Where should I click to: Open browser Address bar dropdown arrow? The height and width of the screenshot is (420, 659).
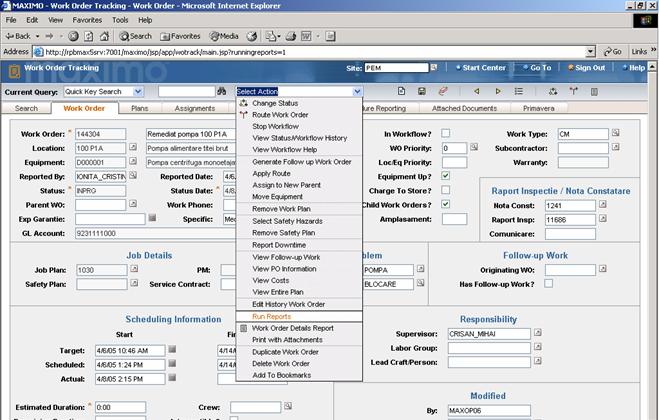tap(590, 52)
